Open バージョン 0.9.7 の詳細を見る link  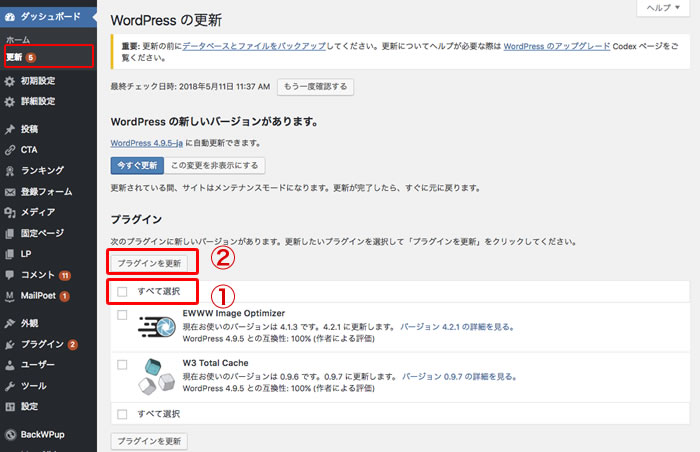[460, 376]
